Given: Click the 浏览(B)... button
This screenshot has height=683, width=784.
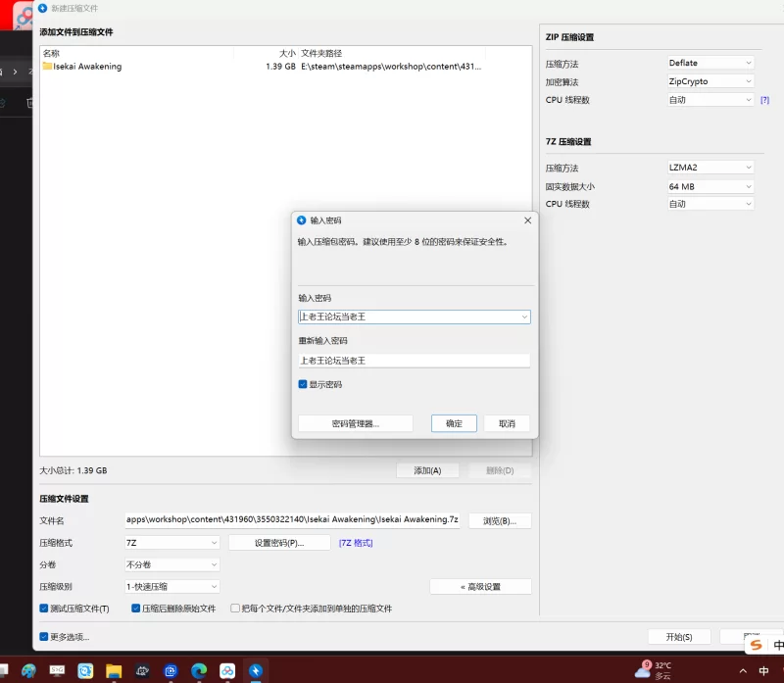Looking at the screenshot, I should [x=500, y=521].
